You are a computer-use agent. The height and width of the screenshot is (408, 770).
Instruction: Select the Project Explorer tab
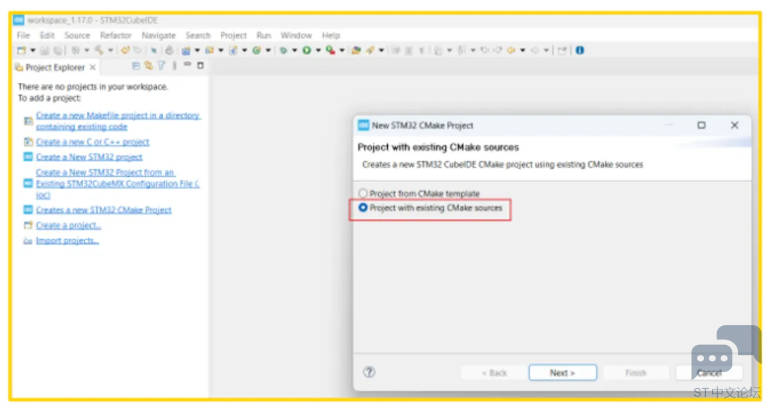tap(55, 67)
